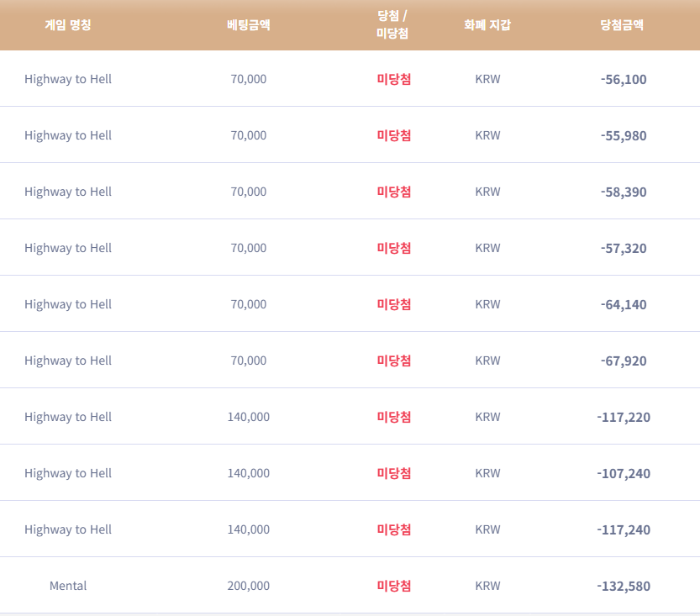Click the 당첨 / 미당첨 column header
Screen dimensions: 700x616
[x=392, y=24]
